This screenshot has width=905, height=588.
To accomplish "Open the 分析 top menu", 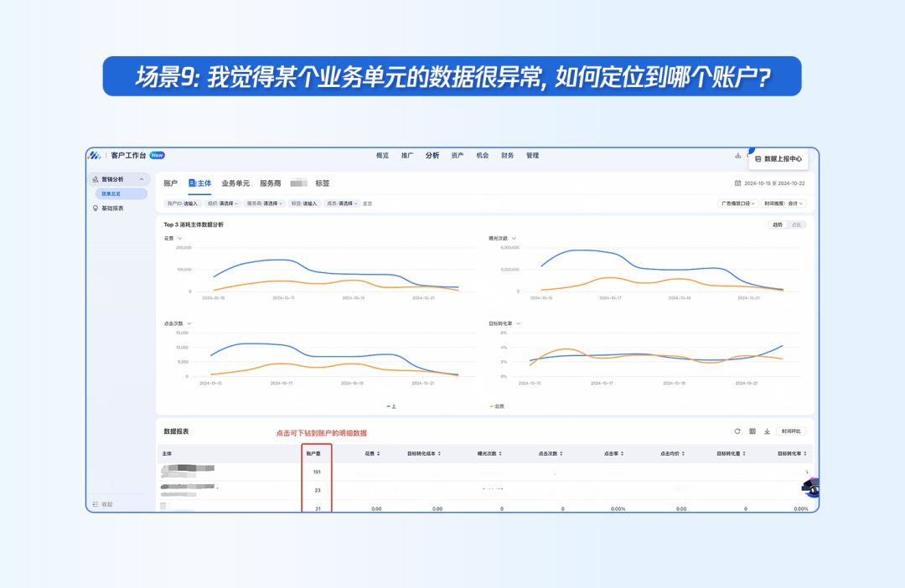I will [x=432, y=156].
